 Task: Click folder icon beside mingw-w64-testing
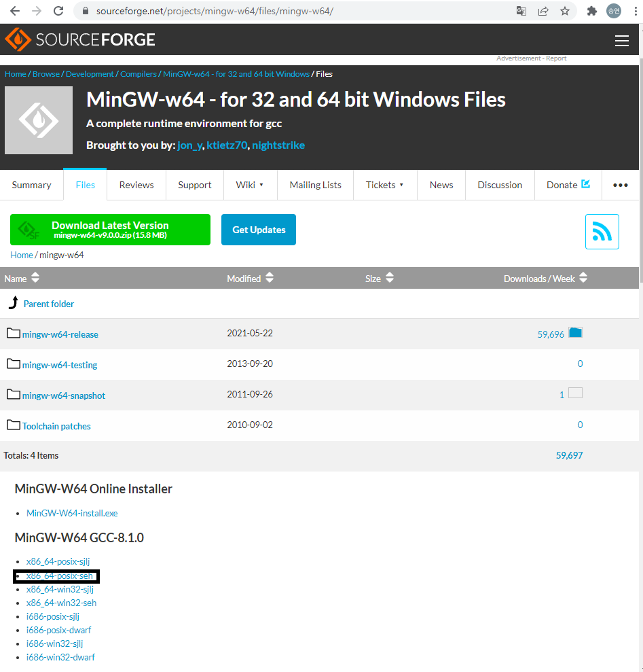tap(14, 364)
